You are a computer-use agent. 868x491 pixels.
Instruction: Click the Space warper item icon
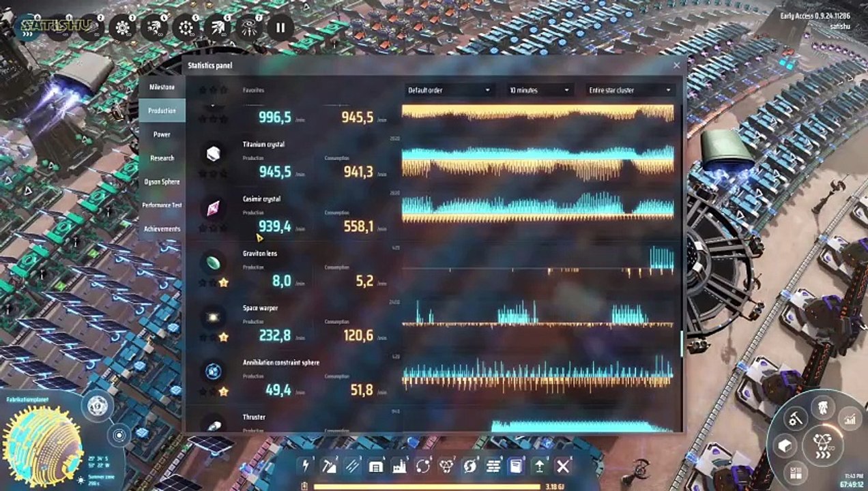(x=213, y=318)
